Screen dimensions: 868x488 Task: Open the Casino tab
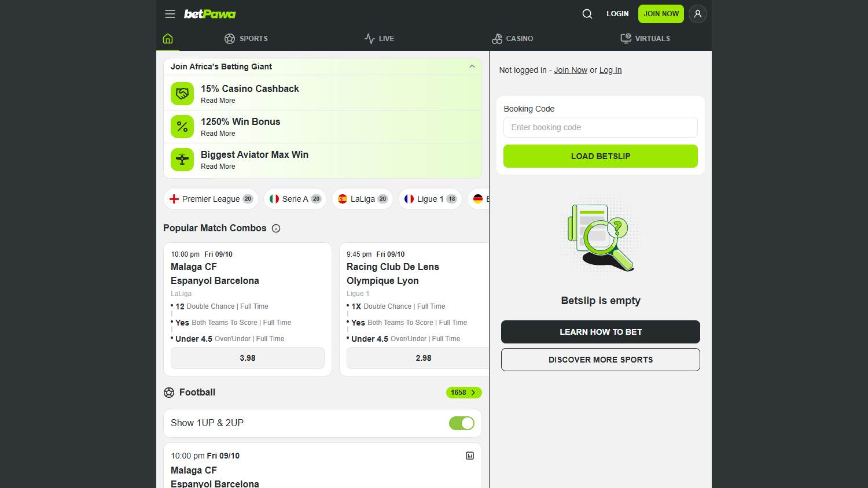(512, 39)
